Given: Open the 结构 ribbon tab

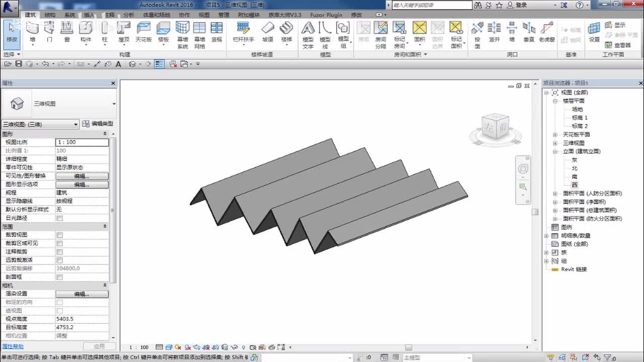Looking at the screenshot, I should (x=50, y=15).
